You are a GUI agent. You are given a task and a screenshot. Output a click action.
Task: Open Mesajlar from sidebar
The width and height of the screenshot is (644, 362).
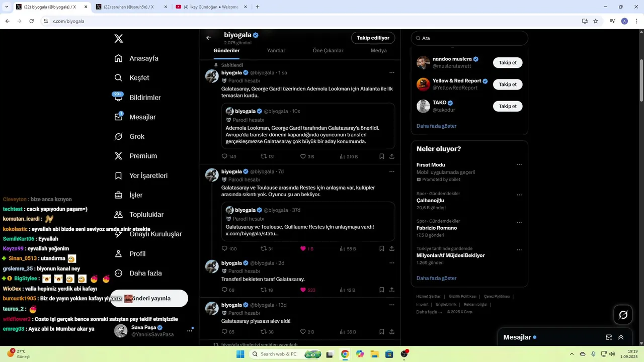135,117
